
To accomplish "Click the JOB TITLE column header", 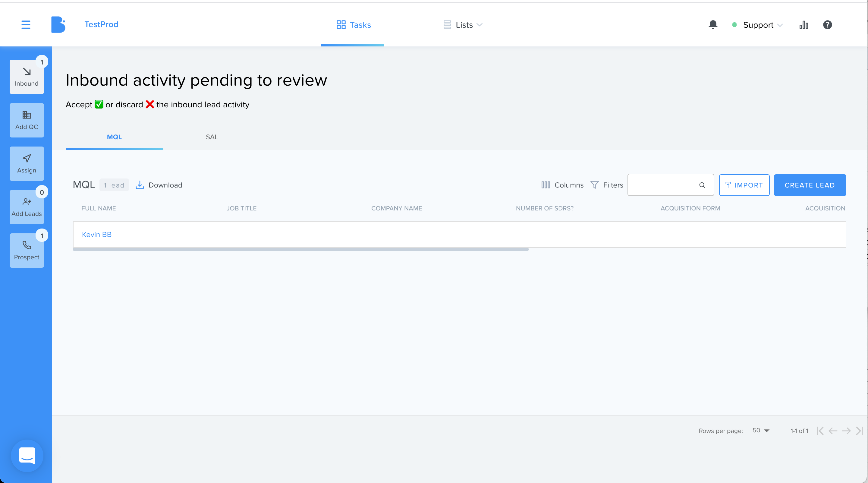I will [241, 208].
